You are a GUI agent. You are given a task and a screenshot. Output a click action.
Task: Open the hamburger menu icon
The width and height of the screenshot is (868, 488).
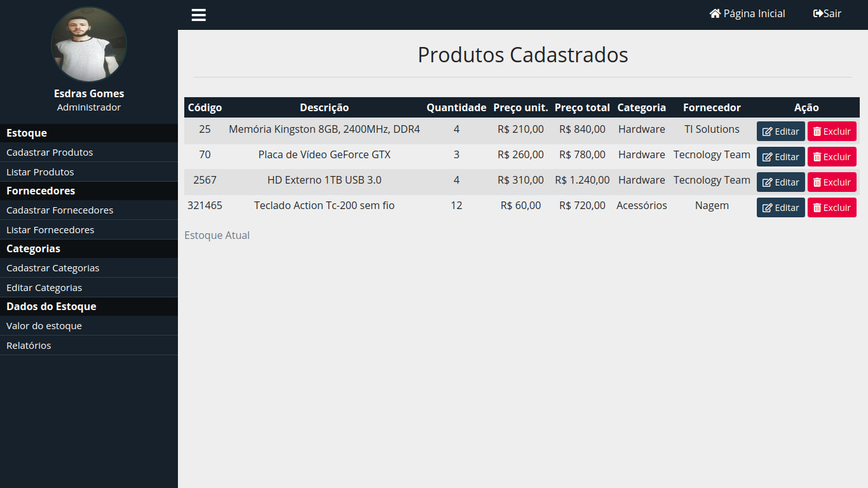(198, 15)
